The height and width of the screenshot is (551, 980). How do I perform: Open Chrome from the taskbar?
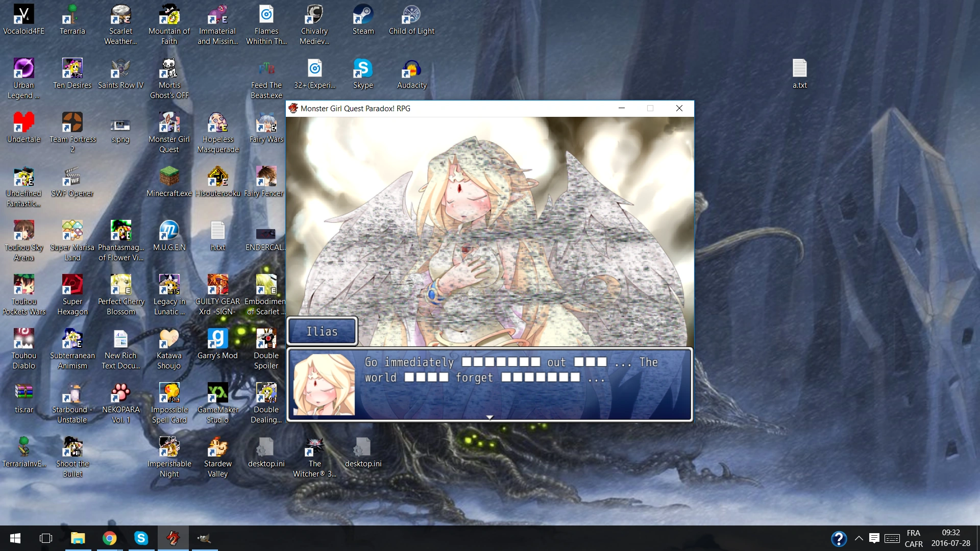[x=109, y=538]
